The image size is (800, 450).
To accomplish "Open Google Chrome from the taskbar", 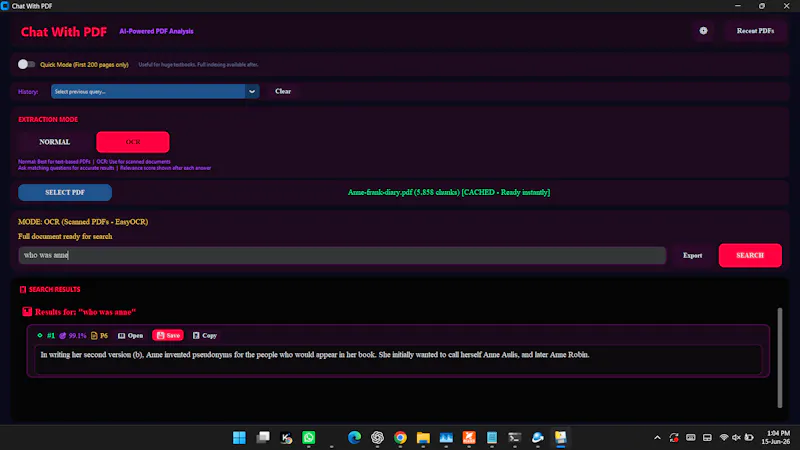I will [x=400, y=437].
